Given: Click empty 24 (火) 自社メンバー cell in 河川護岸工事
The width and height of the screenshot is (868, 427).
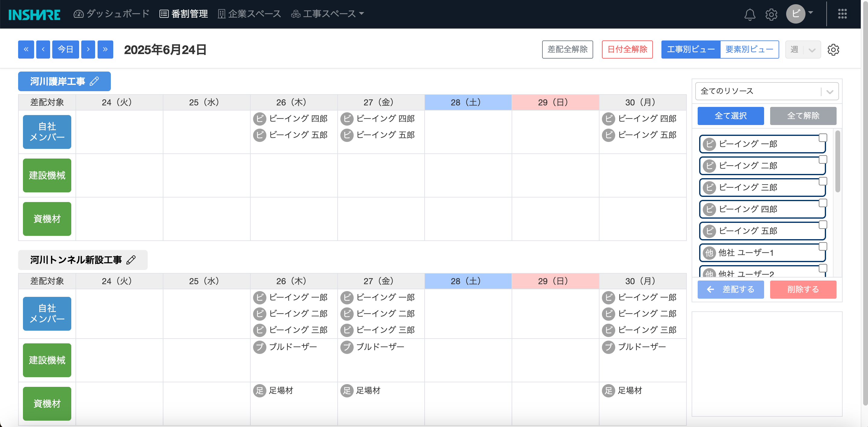Looking at the screenshot, I should (119, 132).
